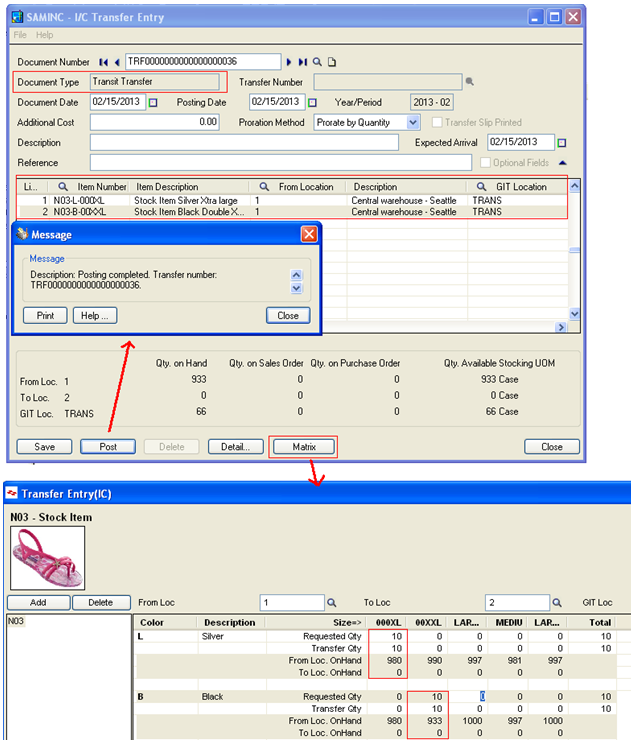Click the Document Number field

coord(203,62)
